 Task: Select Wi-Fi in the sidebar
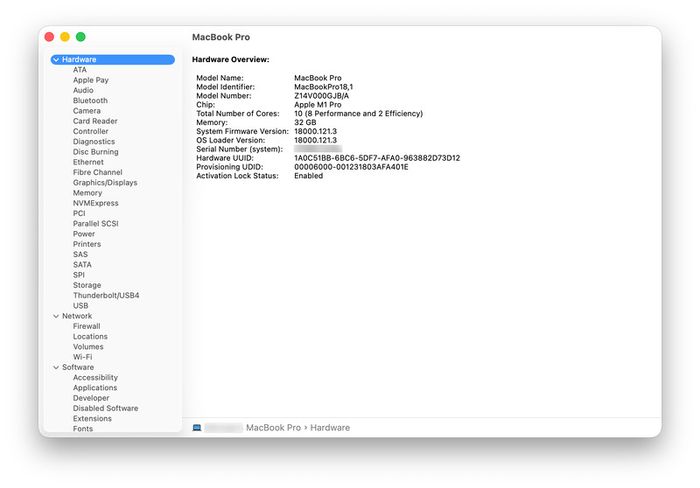pos(83,357)
